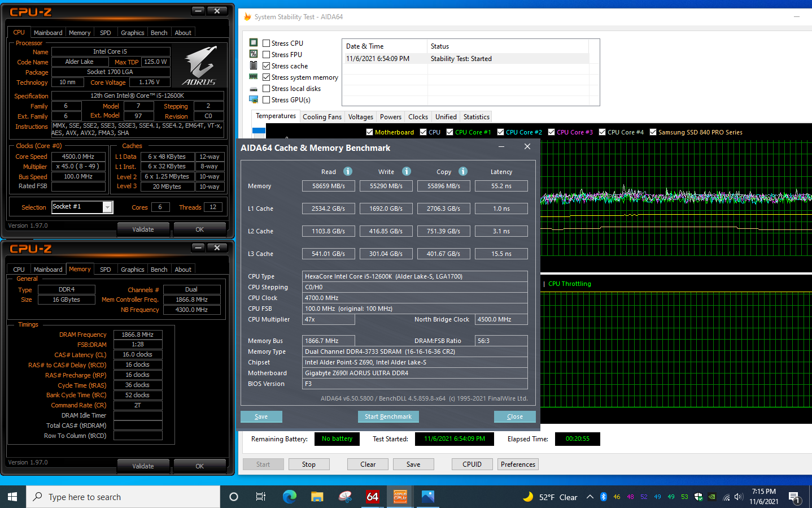Open the Graphics tab in bottom CPU-Z

tap(132, 270)
